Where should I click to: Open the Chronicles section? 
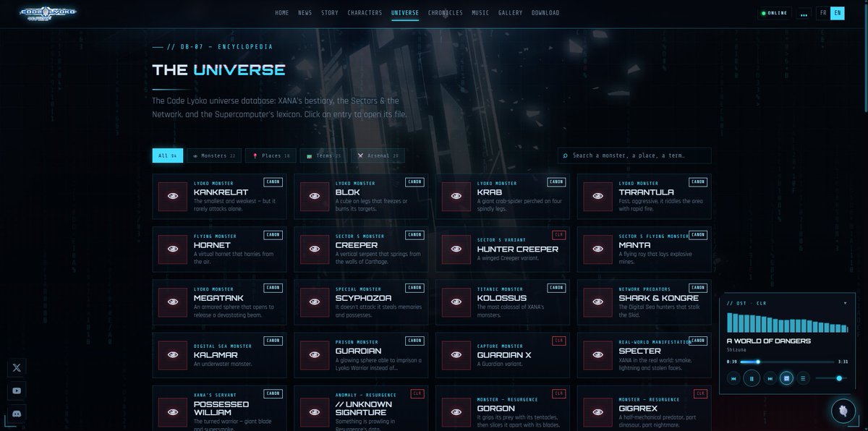446,13
